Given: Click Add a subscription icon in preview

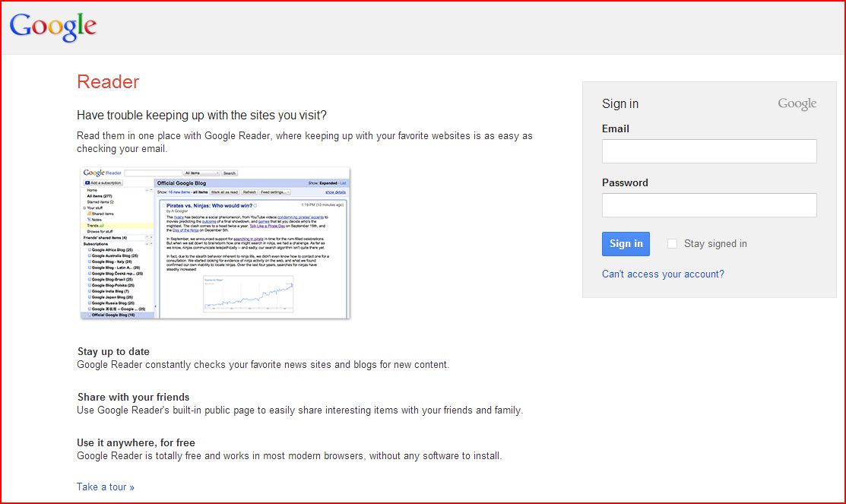Looking at the screenshot, I should pyautogui.click(x=87, y=183).
